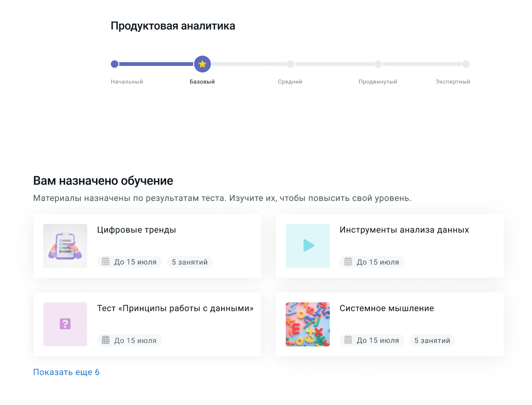Click the play icon on the video thumbnail
This screenshot has height=405, width=532.
pyautogui.click(x=308, y=245)
